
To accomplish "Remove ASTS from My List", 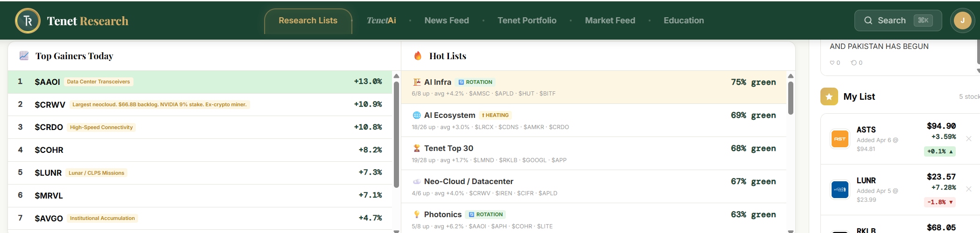I will 968,138.
